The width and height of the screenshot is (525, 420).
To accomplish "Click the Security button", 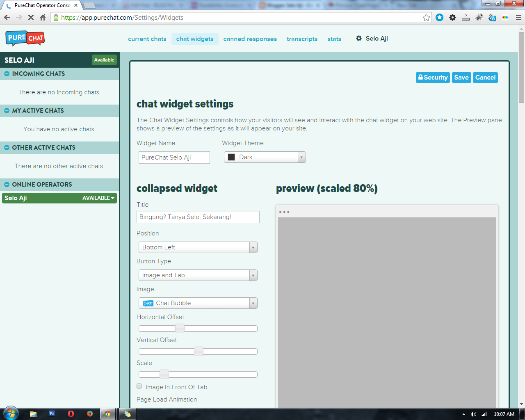I will click(x=433, y=78).
